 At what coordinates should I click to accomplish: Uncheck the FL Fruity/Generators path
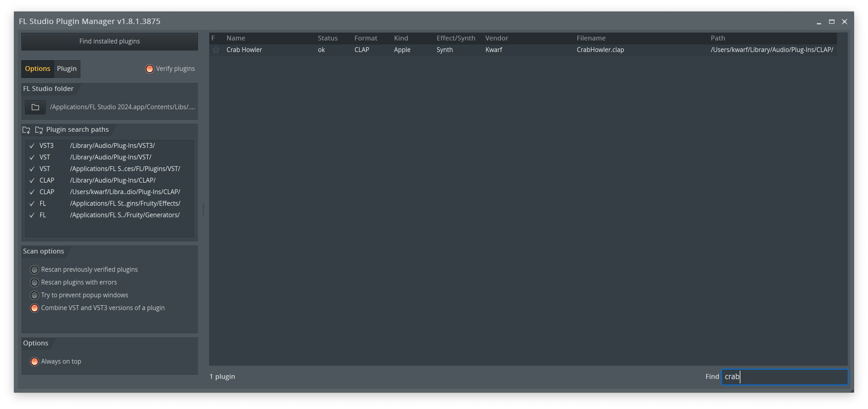click(x=32, y=215)
